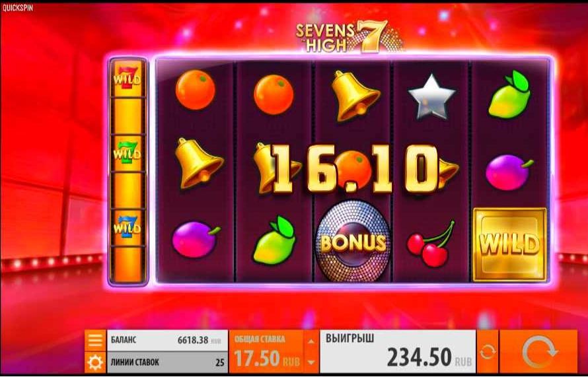Screen dimensions: 588x377
Task: Increase total bet with up arrow
Action: [311, 341]
